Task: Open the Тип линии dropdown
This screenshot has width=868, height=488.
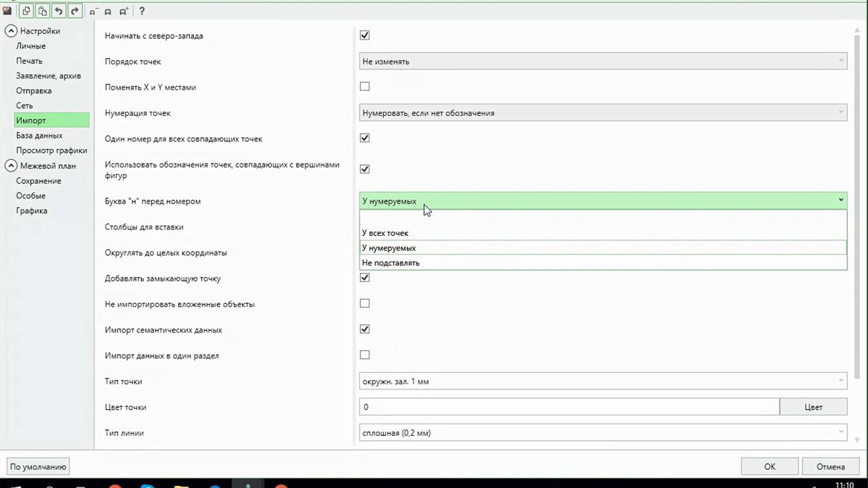Action: click(x=603, y=432)
